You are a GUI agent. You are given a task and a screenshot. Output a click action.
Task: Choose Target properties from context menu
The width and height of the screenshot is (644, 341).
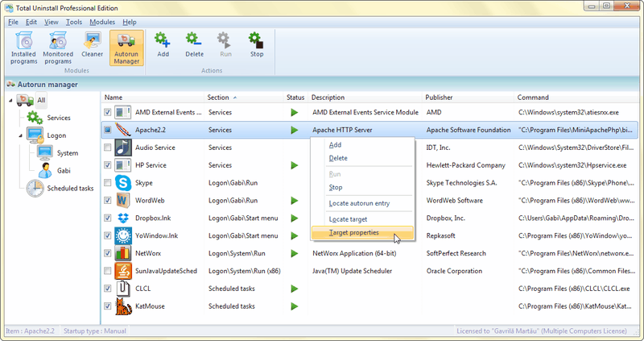click(353, 233)
